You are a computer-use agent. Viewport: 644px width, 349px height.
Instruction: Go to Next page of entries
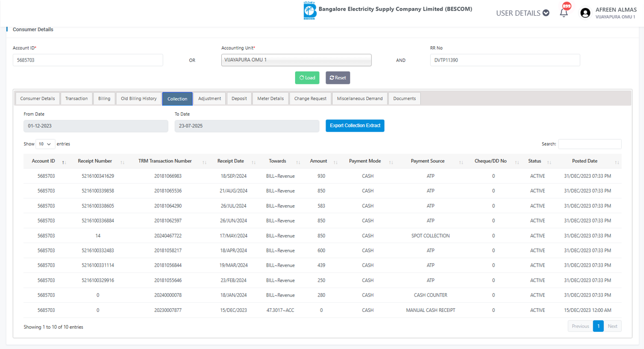612,326
